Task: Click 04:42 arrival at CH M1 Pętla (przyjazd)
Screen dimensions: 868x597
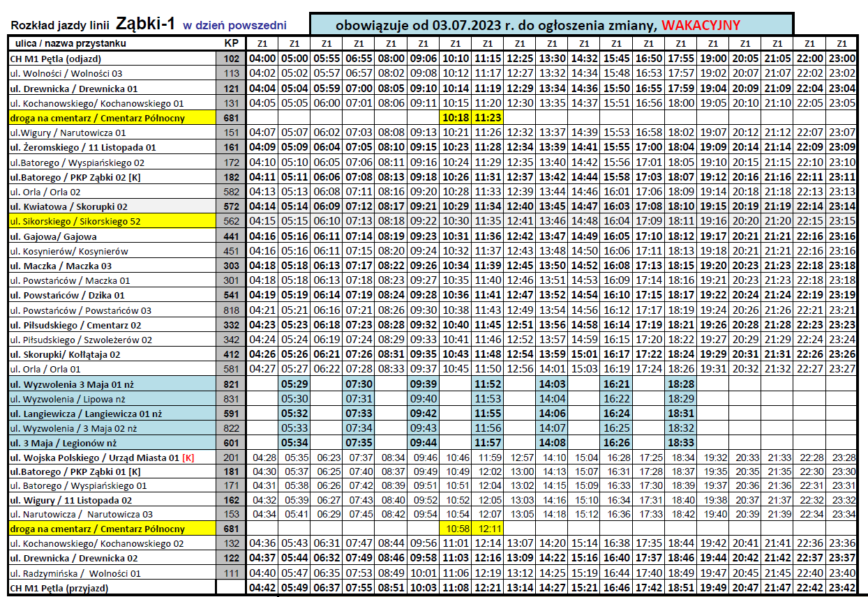Action: tap(262, 588)
